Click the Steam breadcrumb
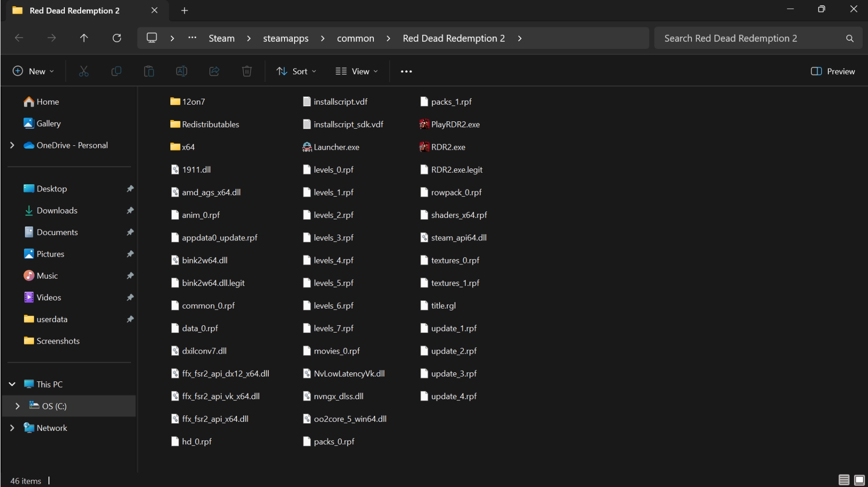The width and height of the screenshot is (868, 487). click(222, 38)
